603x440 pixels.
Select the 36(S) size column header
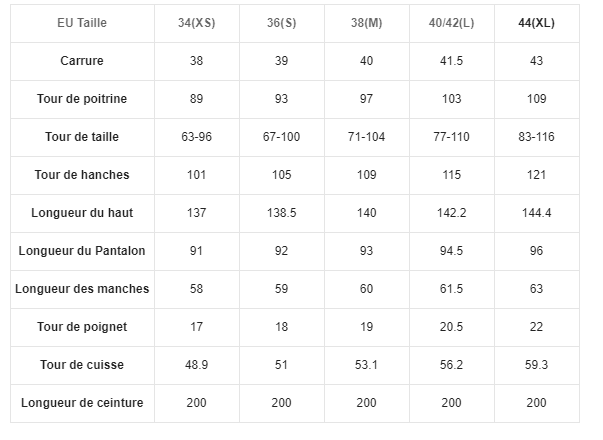[282, 23]
